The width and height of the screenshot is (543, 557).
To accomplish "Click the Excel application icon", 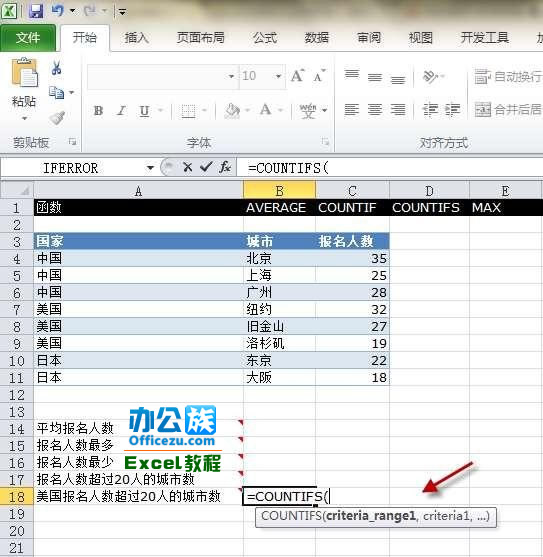I will pos(9,11).
